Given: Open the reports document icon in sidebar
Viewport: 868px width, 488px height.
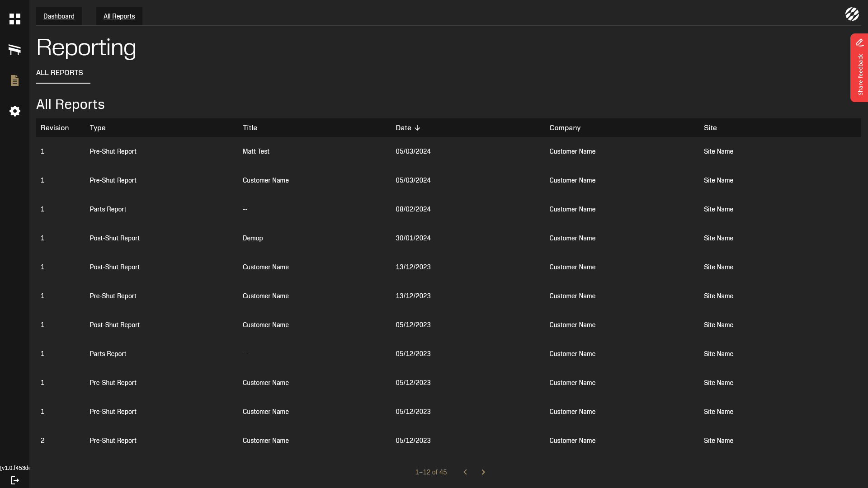Looking at the screenshot, I should [x=15, y=80].
